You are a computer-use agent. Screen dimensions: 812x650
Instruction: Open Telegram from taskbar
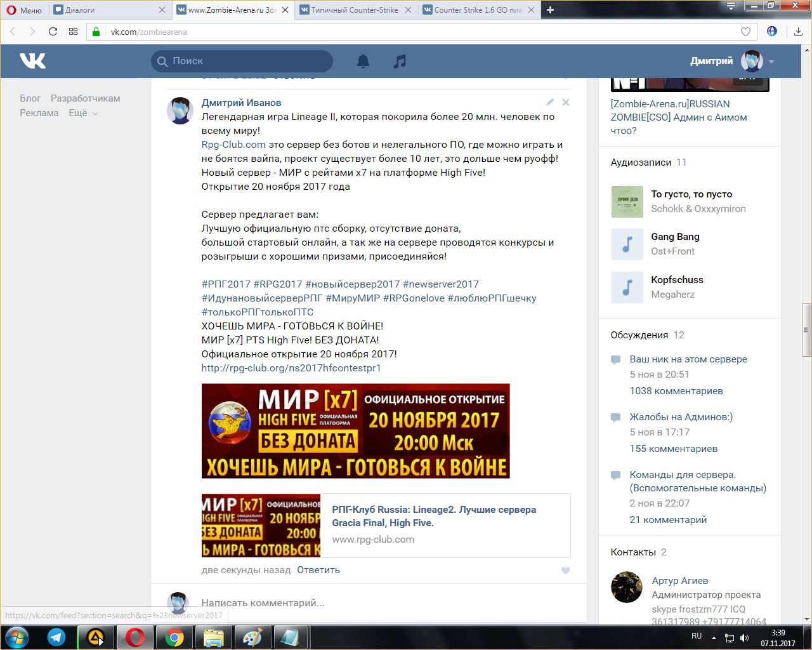[x=56, y=637]
